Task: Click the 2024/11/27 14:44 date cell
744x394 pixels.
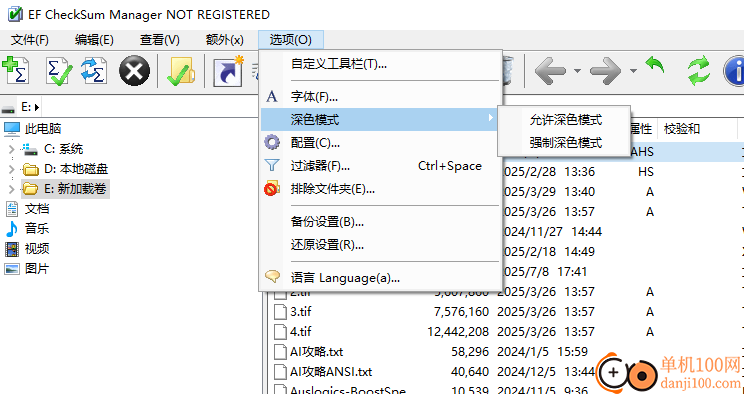Action: pos(551,232)
